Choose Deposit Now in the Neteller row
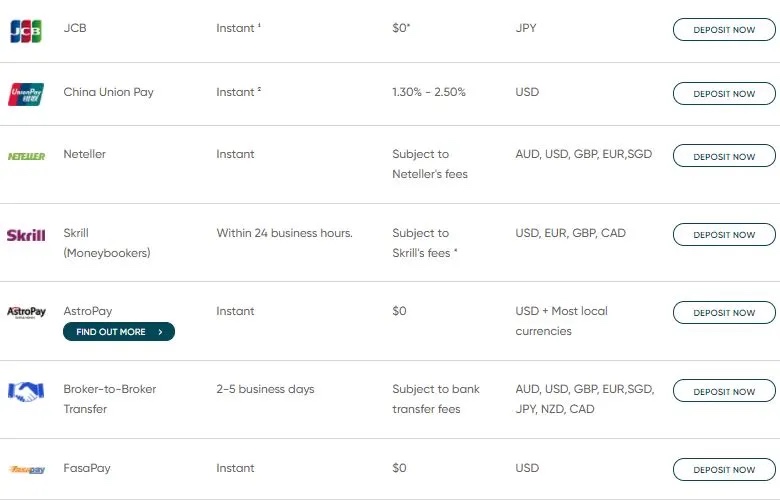 click(724, 156)
